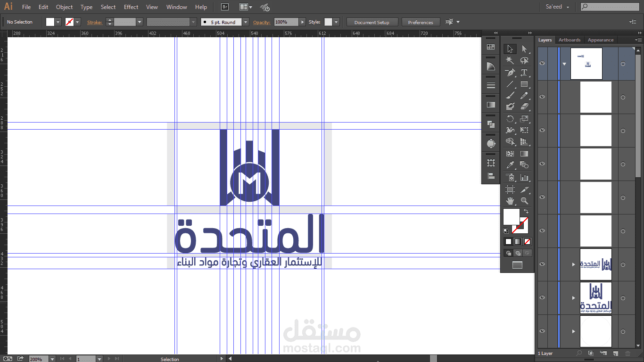
Task: Select the Shape Builder tool
Action: tap(510, 141)
